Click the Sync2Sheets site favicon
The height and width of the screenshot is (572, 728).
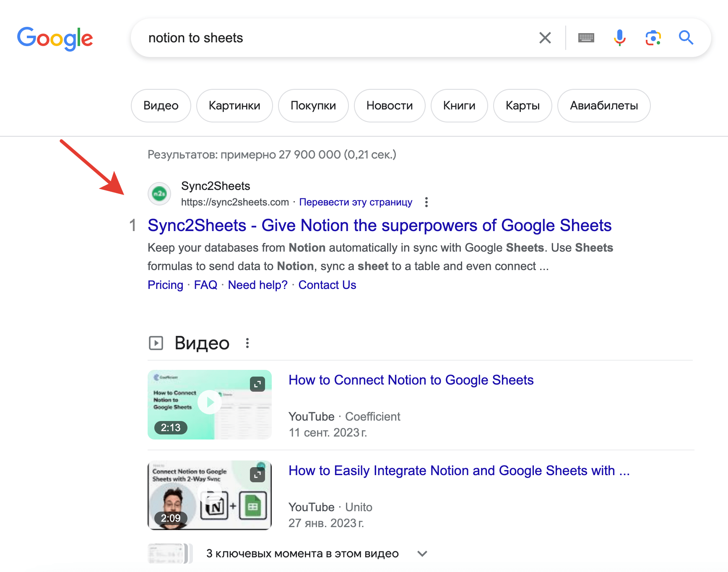[x=159, y=194]
